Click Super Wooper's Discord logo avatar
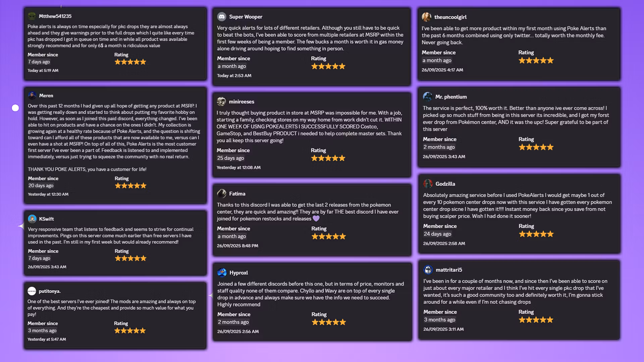 click(x=222, y=17)
